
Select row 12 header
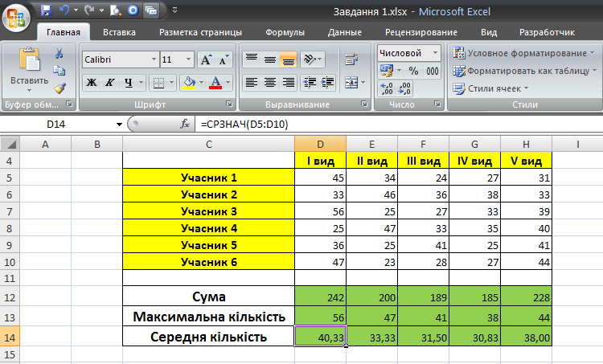point(10,297)
